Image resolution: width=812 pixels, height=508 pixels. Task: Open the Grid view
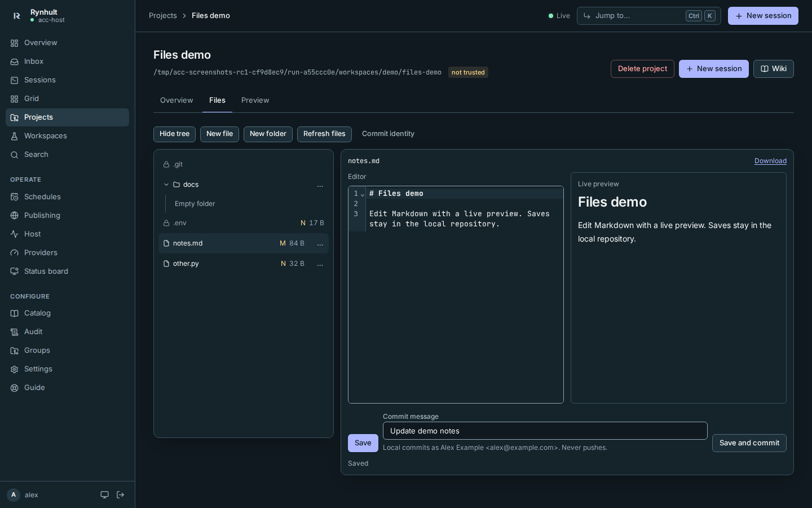pos(67,99)
